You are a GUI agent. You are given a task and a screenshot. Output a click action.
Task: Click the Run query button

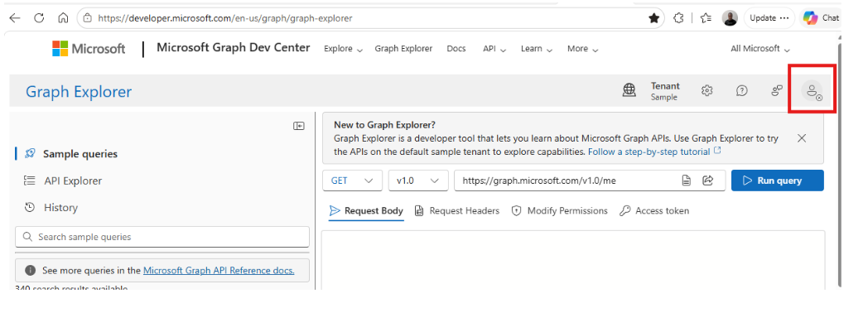[777, 181]
